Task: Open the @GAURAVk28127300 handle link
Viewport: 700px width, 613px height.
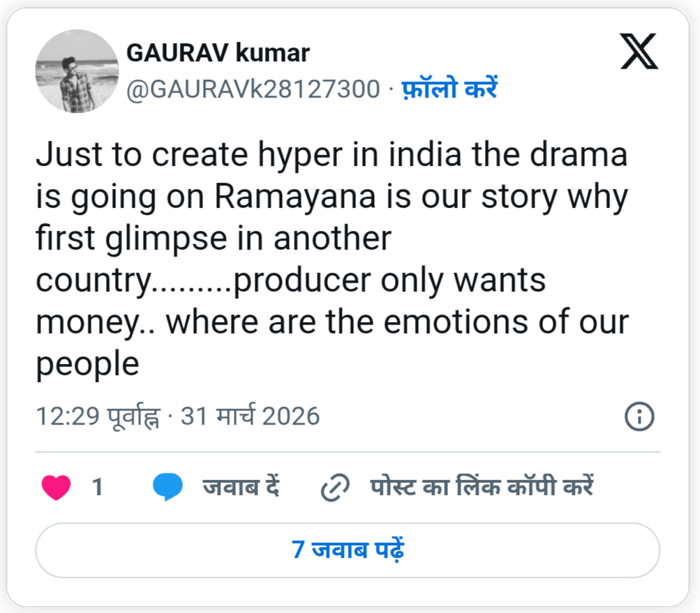Action: [x=253, y=89]
